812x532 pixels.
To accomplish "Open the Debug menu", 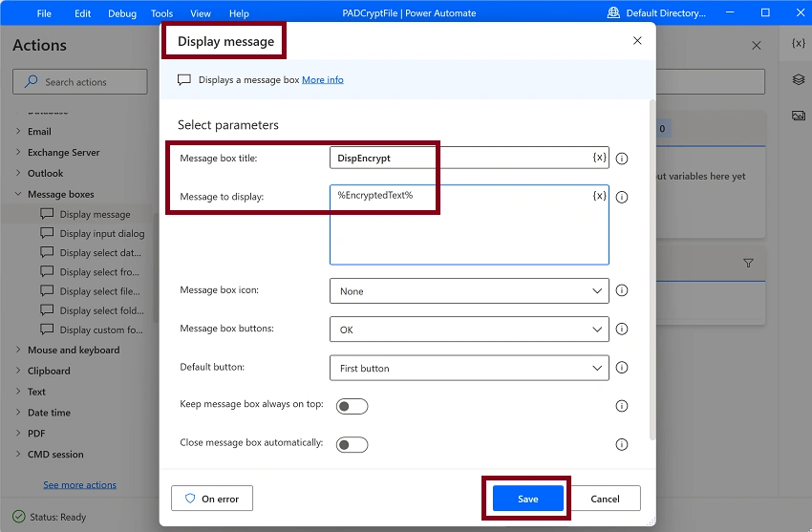I will click(x=122, y=13).
